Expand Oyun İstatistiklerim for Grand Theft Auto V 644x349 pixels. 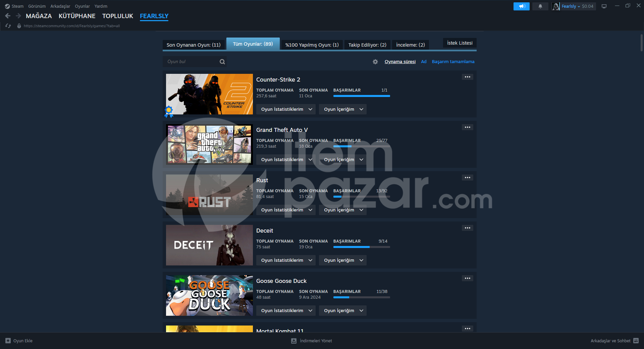click(286, 160)
